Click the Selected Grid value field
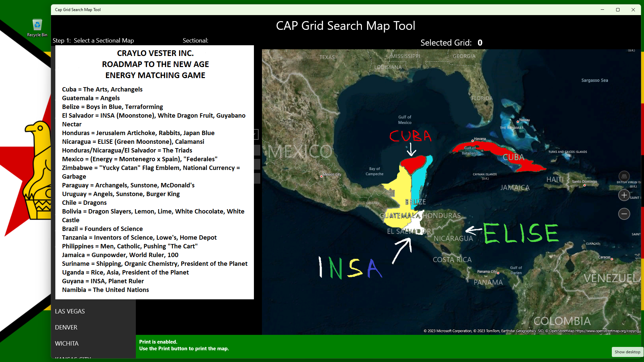Viewport: 644px width, 362px height. pos(480,43)
